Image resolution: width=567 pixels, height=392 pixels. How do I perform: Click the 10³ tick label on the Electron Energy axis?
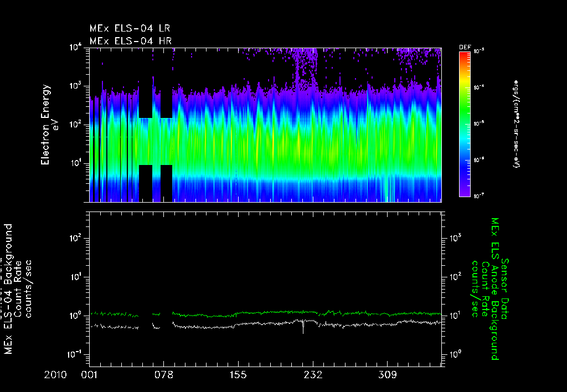click(x=75, y=86)
